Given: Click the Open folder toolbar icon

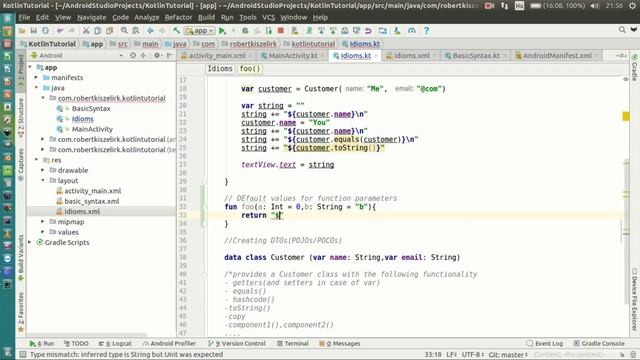Looking at the screenshot, I should (x=22, y=31).
